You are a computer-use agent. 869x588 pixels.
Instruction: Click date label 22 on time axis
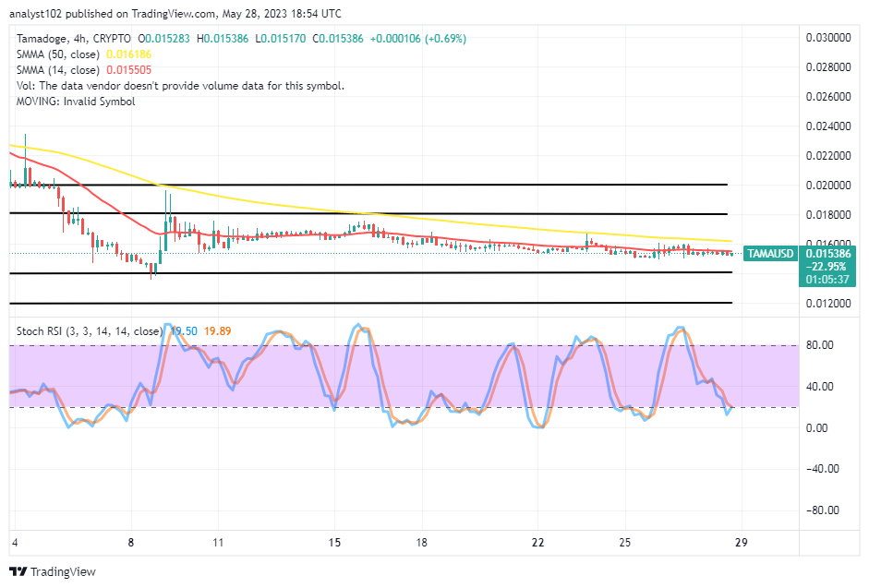coord(537,543)
